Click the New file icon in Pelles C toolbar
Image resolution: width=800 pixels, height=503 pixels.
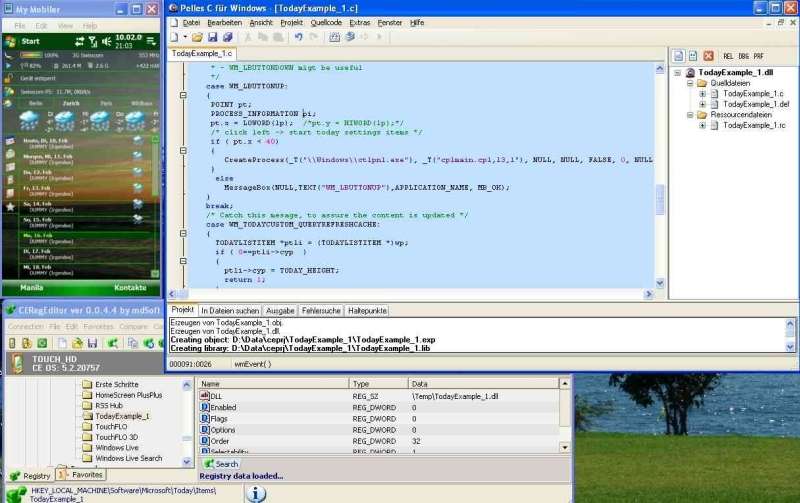pyautogui.click(x=175, y=37)
